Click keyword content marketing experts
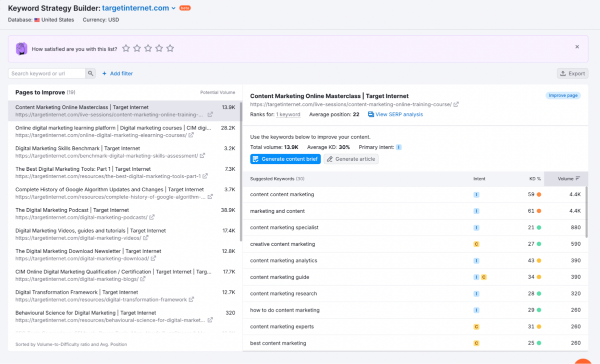Screen dimensions: 600x364 click(x=282, y=327)
